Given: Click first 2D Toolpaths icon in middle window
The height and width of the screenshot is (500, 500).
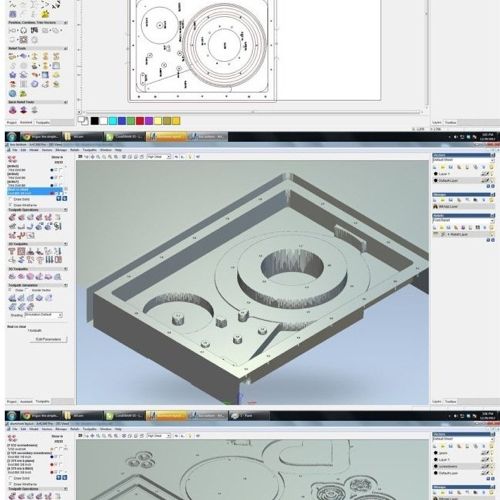Looking at the screenshot, I should point(12,251).
